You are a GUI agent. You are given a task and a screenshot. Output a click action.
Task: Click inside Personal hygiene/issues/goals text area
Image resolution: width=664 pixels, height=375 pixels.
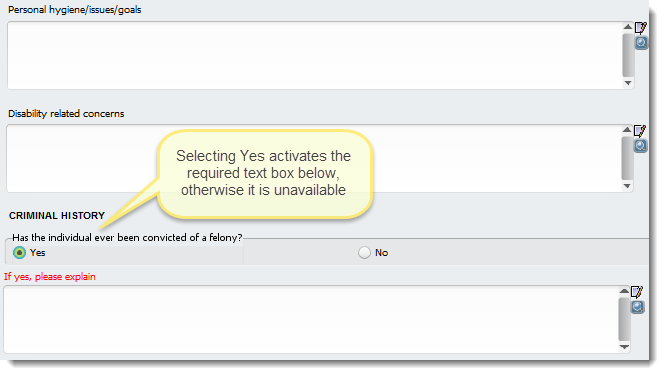pyautogui.click(x=315, y=55)
